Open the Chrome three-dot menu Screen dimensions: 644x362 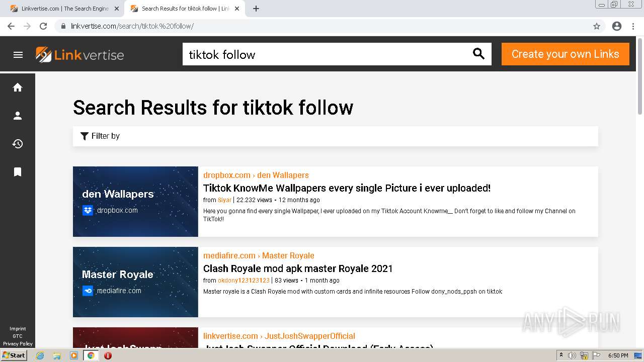coord(633,26)
